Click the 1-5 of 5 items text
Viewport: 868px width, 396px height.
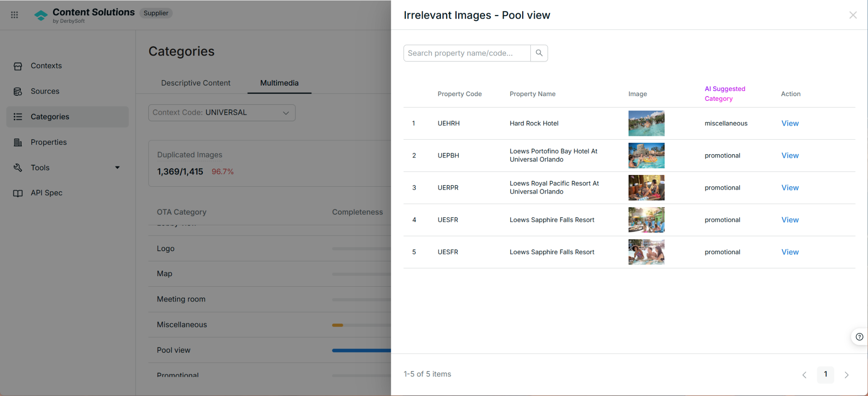tap(427, 374)
